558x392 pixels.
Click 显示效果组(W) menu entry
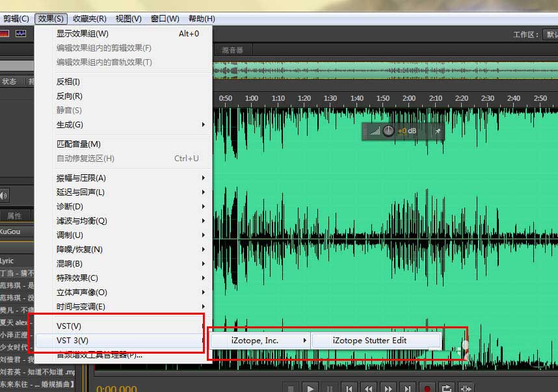point(83,34)
